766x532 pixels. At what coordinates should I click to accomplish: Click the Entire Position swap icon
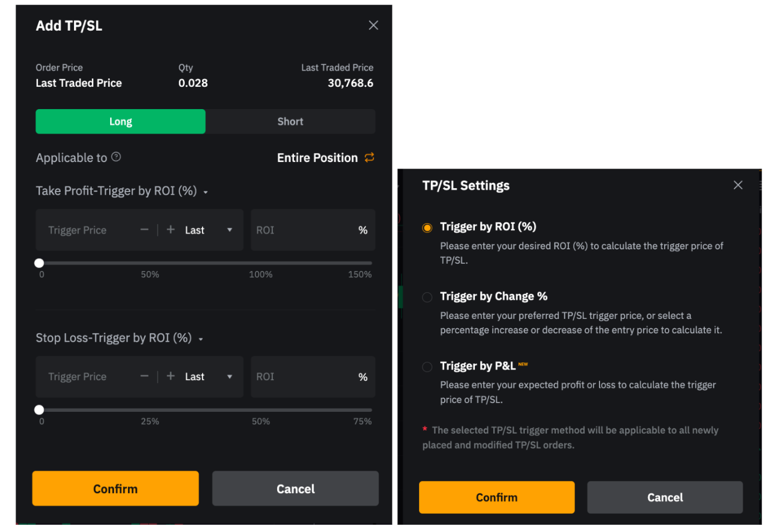click(x=369, y=157)
